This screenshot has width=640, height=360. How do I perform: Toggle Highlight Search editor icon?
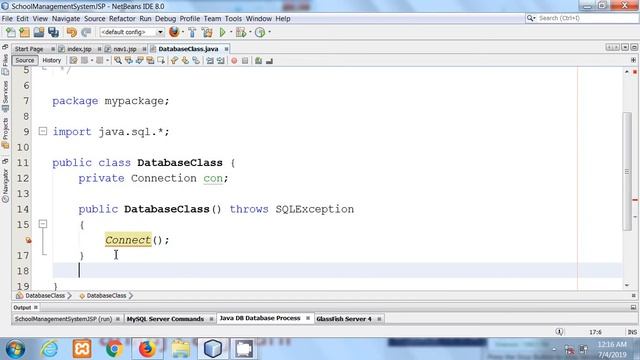tap(150, 61)
